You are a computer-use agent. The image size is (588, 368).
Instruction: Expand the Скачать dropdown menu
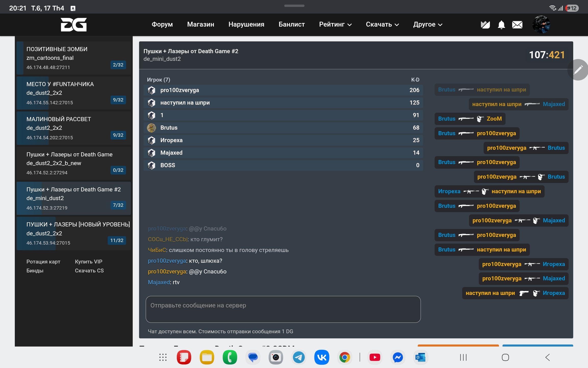(x=382, y=25)
